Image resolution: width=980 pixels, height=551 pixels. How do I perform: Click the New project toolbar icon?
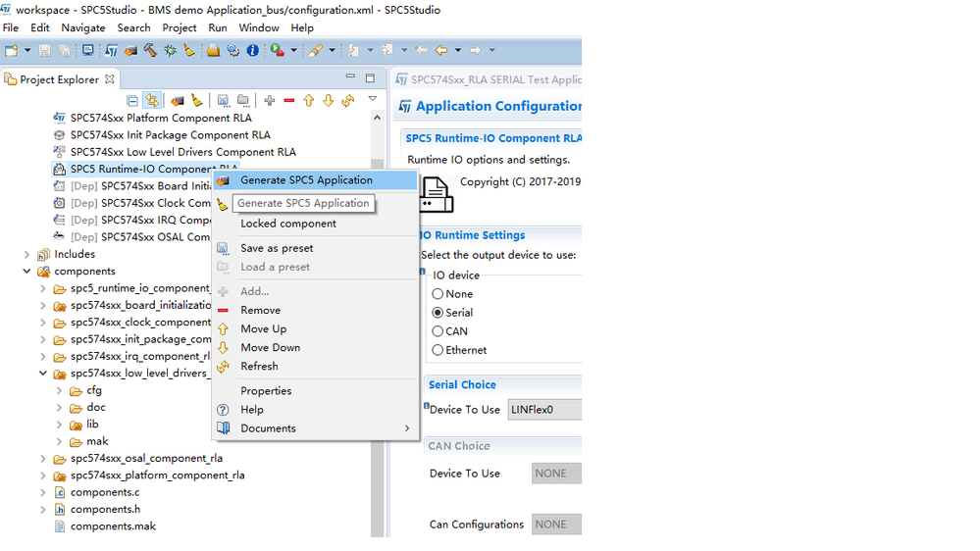click(x=11, y=51)
